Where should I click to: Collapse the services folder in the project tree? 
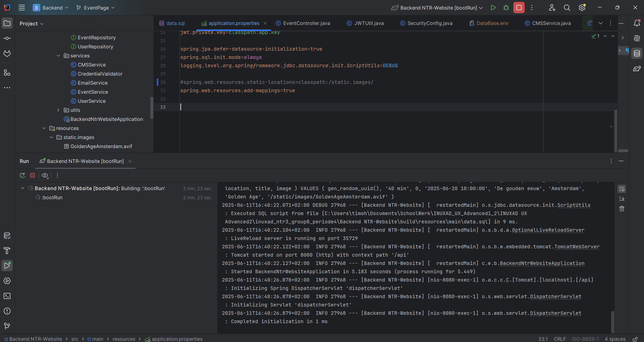[58, 56]
